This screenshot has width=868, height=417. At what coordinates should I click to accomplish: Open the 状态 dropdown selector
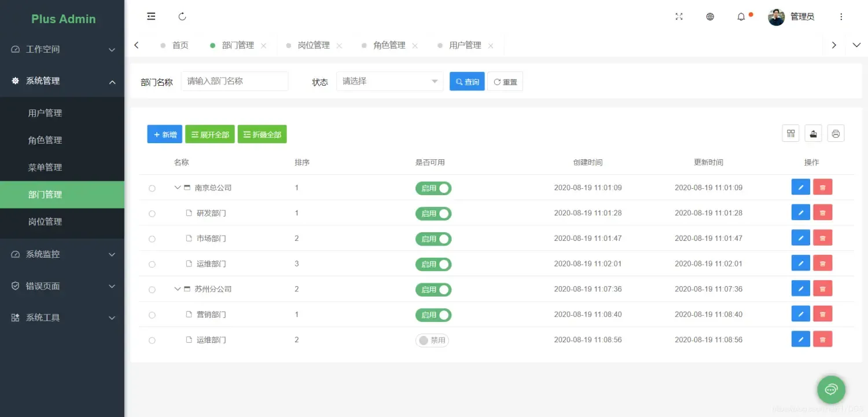pos(389,81)
